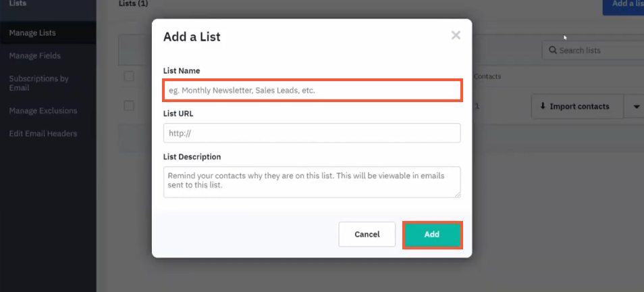
Task: Go to Manage Fields
Action: [x=34, y=55]
